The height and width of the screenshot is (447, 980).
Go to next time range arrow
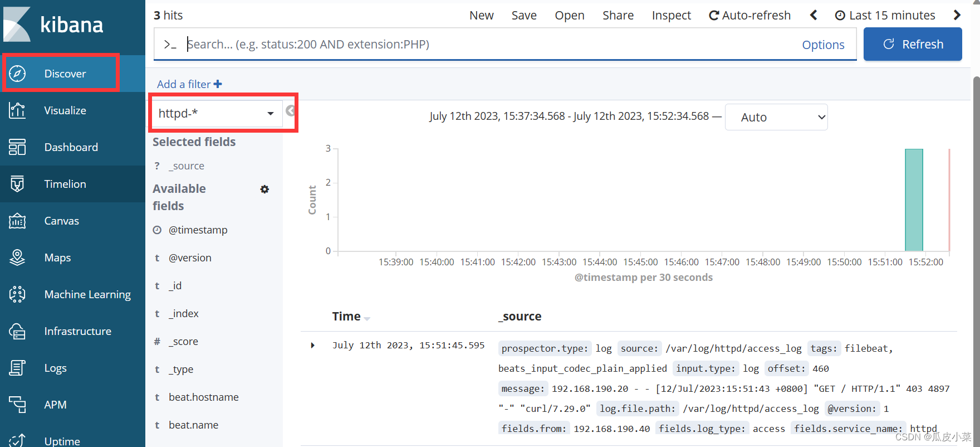coord(957,15)
